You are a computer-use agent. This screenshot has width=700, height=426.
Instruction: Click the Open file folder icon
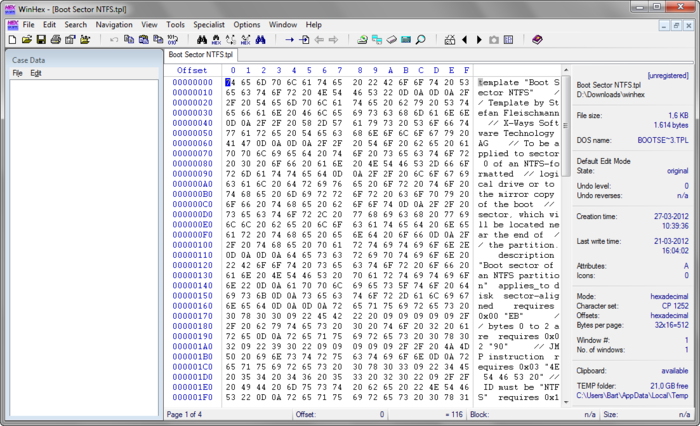tap(26, 39)
